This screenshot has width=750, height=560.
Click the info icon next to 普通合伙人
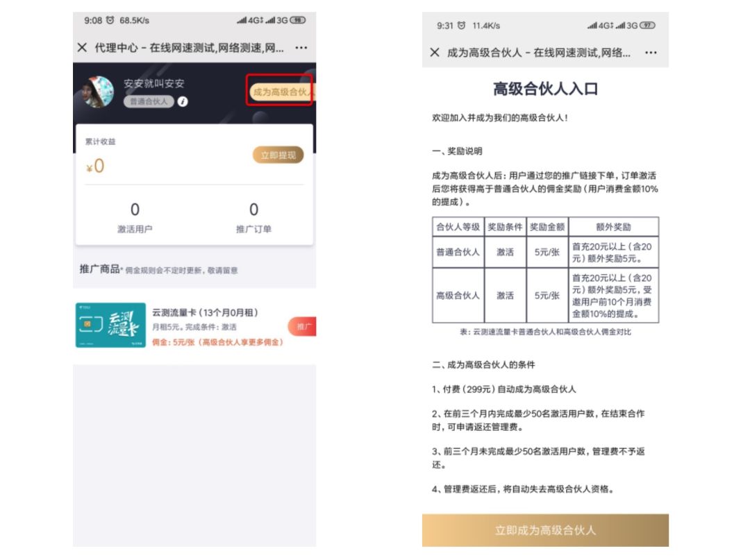pyautogui.click(x=182, y=101)
